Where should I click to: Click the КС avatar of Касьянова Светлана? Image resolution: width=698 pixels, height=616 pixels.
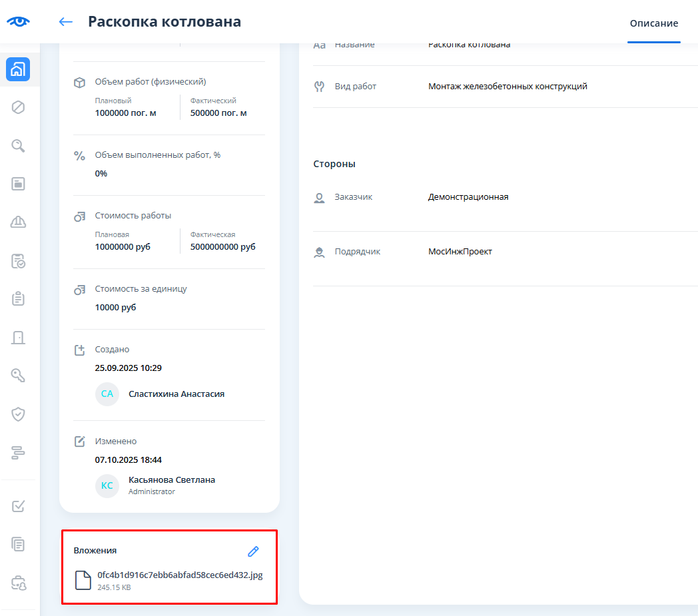(x=107, y=485)
